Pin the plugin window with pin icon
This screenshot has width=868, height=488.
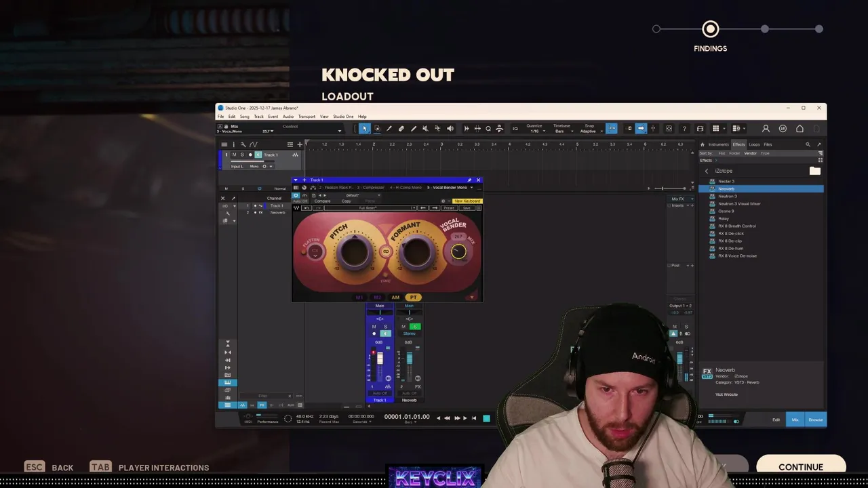[x=469, y=180]
